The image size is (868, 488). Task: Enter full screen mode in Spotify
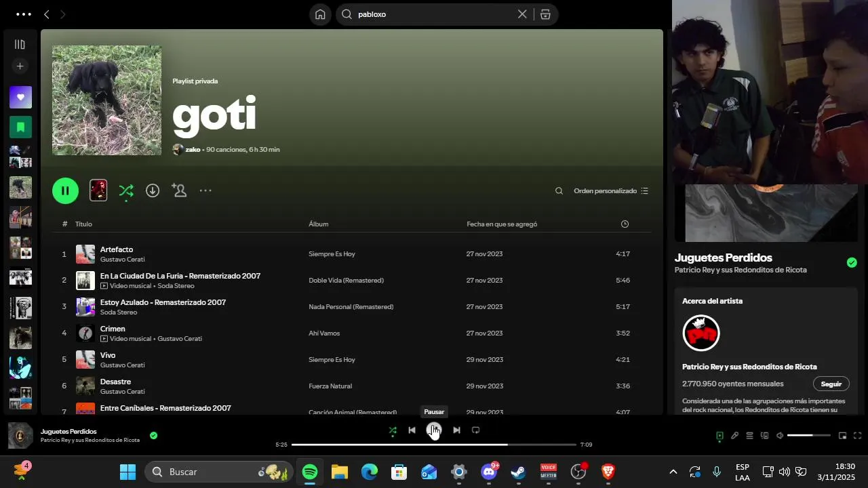pyautogui.click(x=857, y=436)
